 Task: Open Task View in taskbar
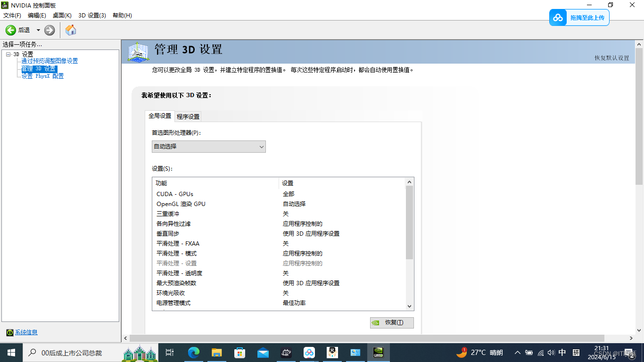click(x=170, y=353)
